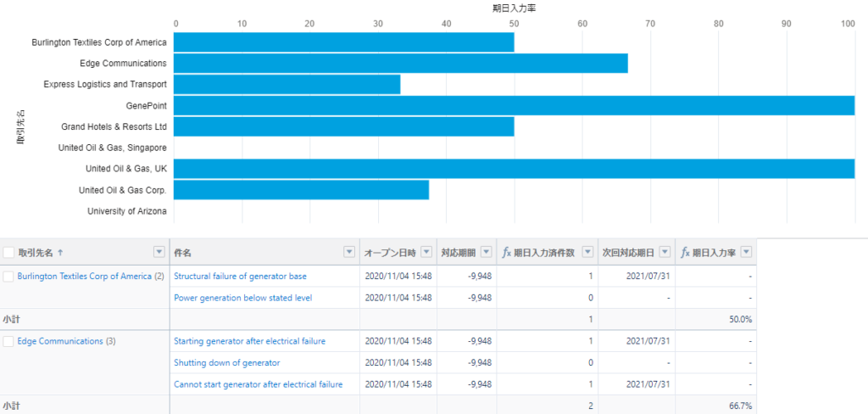Click the Grand Hotels & Resorts Ltd chart bar
The width and height of the screenshot is (868, 414).
pyautogui.click(x=344, y=126)
